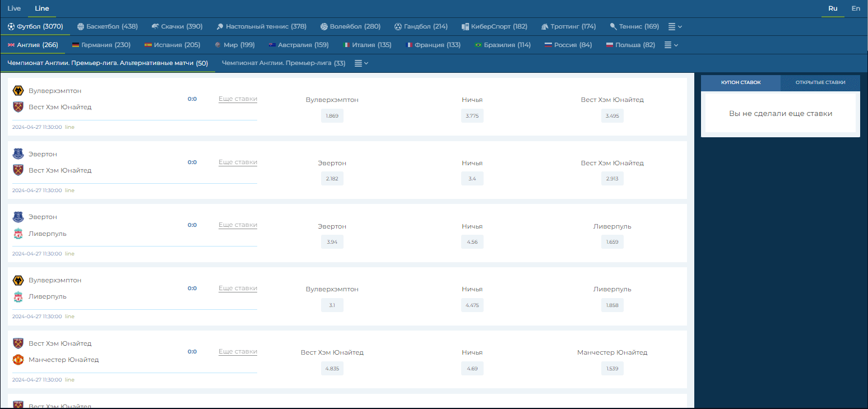868x409 pixels.
Task: Click the basketball icon next to Баскетбол
Action: click(81, 26)
